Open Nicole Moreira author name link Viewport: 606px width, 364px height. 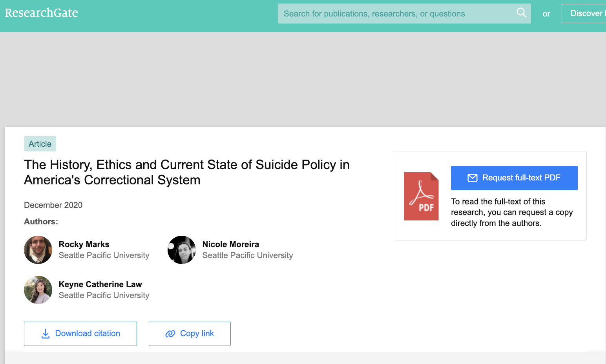pyautogui.click(x=231, y=244)
